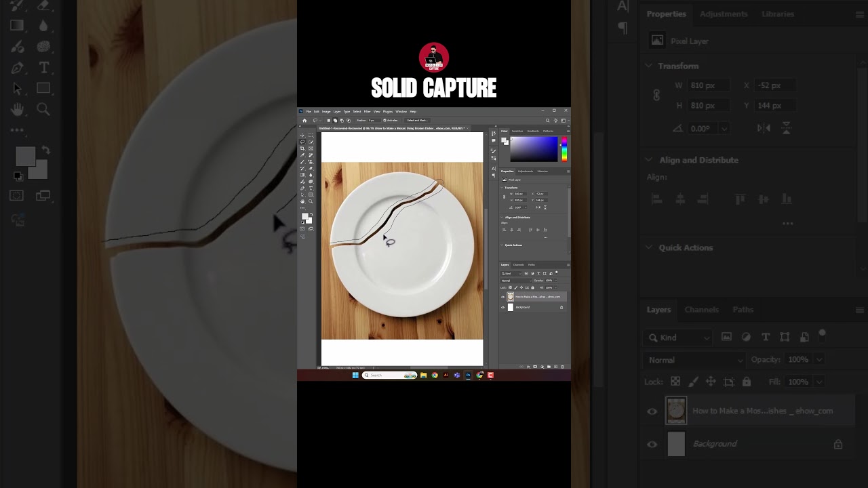
Task: Swap foreground and background colors arrow
Action: [x=311, y=214]
